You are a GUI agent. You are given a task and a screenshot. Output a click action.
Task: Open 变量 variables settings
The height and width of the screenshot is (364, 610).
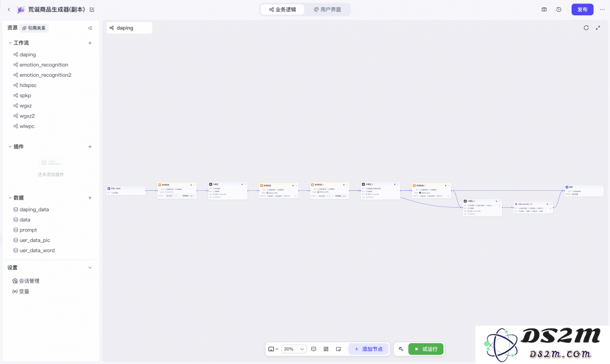pyautogui.click(x=21, y=291)
